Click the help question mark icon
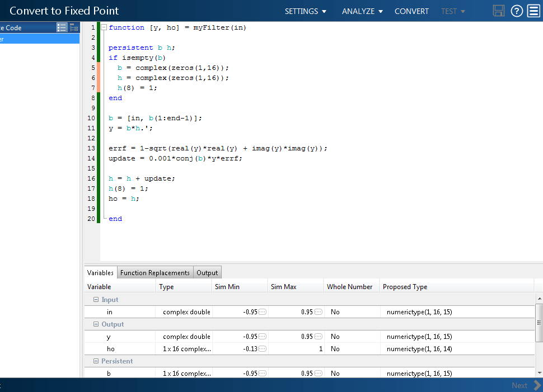The height and width of the screenshot is (392, 543). (517, 11)
